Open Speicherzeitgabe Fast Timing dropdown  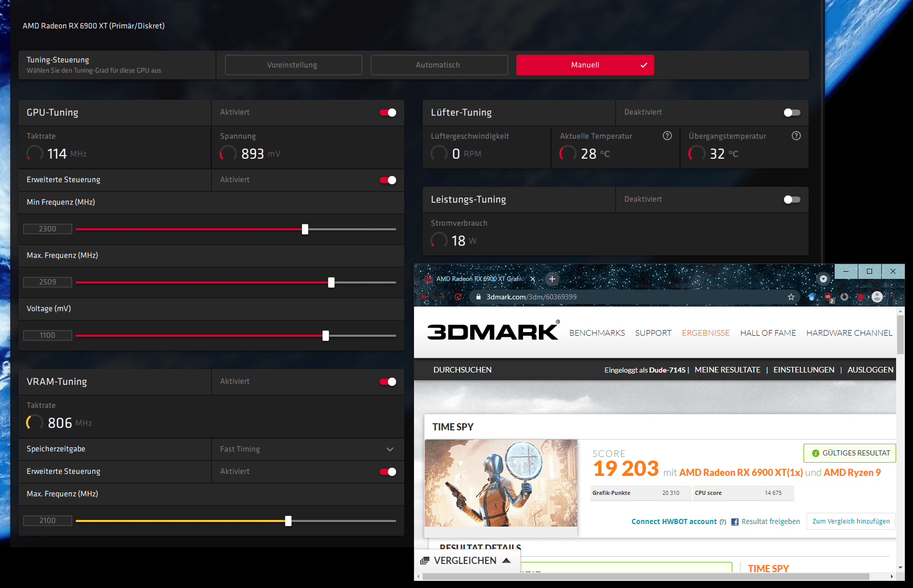(308, 449)
